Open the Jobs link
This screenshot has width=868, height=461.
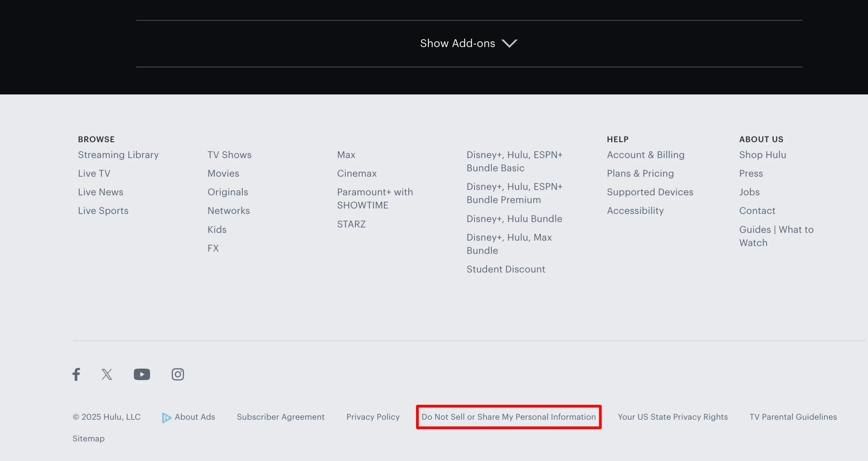pos(749,192)
